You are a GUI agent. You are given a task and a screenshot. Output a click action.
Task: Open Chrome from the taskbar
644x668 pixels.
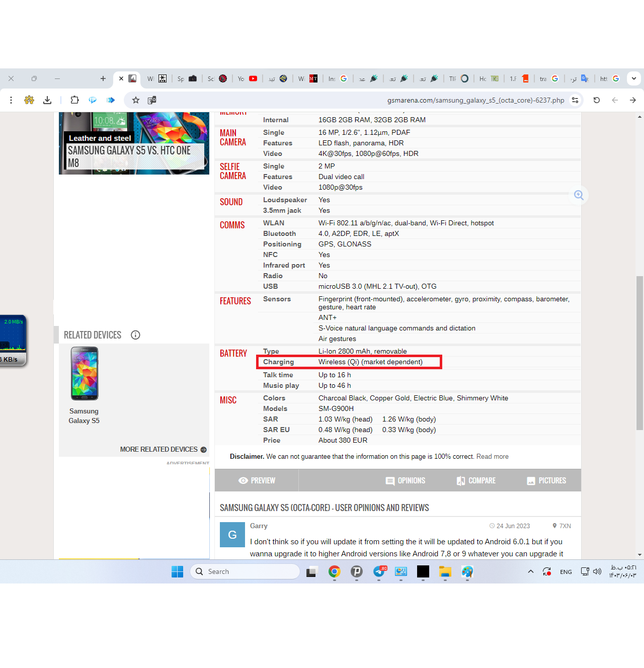[335, 571]
